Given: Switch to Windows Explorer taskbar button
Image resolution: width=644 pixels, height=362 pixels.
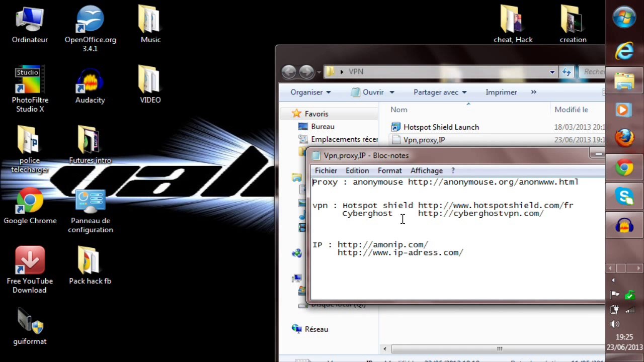Looking at the screenshot, I should (x=624, y=80).
